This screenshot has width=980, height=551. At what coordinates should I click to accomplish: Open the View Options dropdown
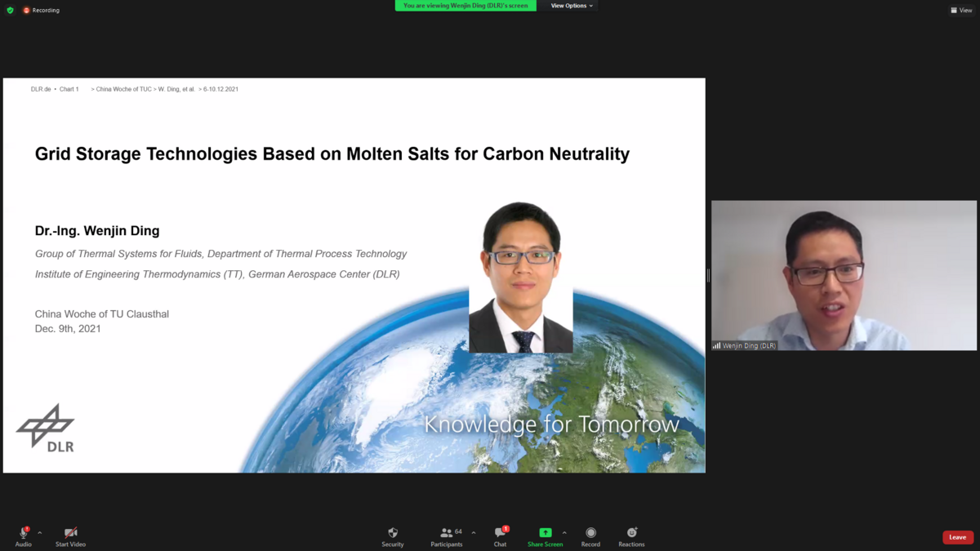click(572, 6)
